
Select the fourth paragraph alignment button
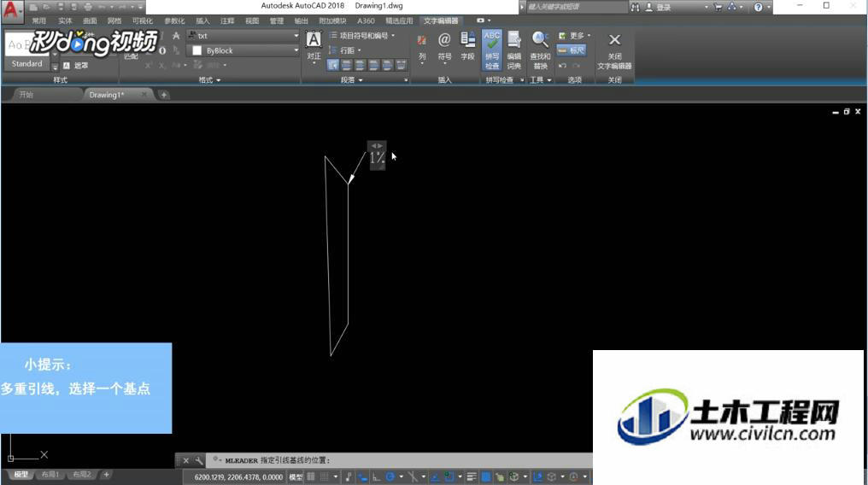373,65
